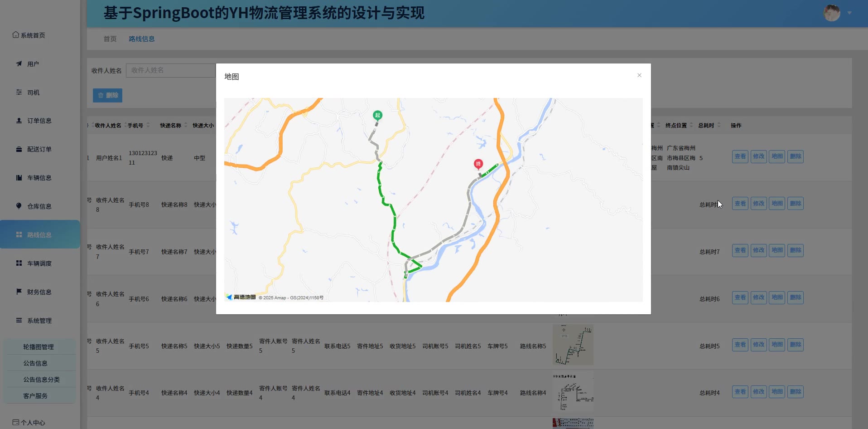
Task: Click the personal center icon in sidebar
Action: 16,422
